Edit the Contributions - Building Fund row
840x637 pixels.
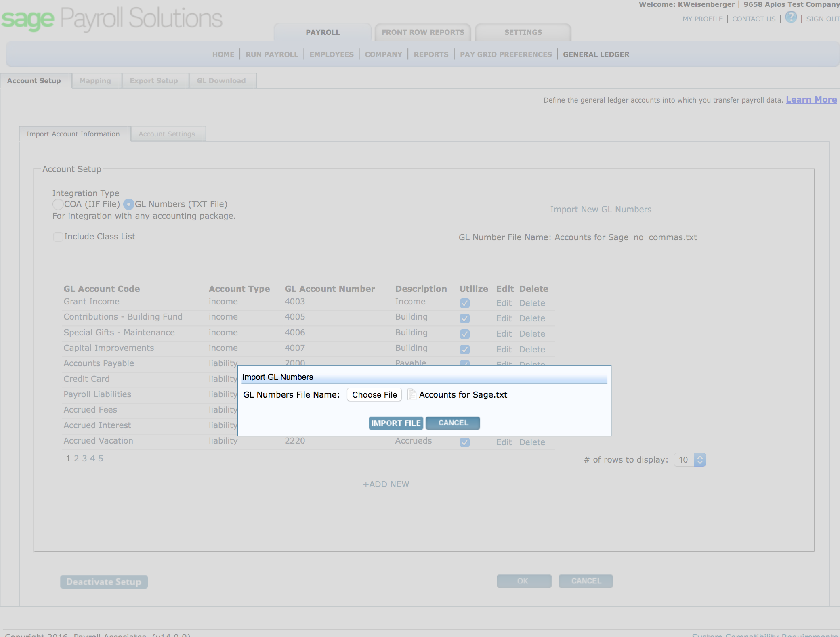504,318
